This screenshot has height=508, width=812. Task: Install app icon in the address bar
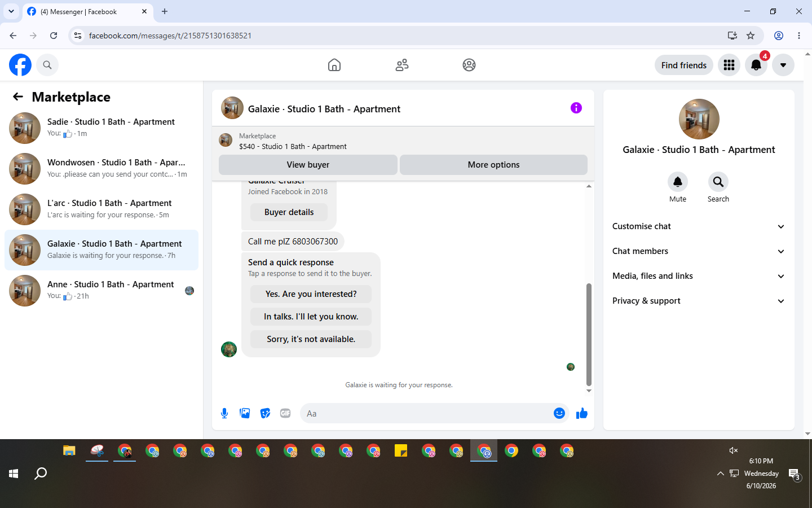point(732,36)
